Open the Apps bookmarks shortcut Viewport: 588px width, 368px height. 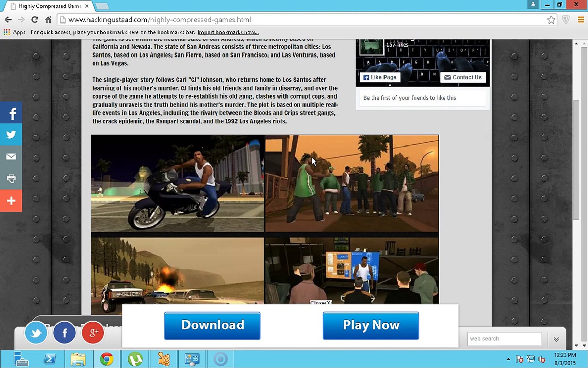(x=15, y=32)
